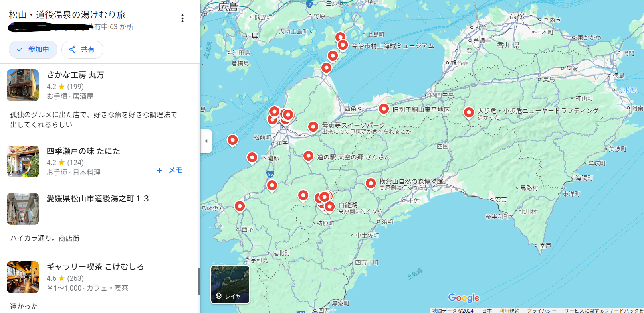The image size is (644, 313).
Task: Click the map pin north of 梼原町
Action: pyautogui.click(x=303, y=196)
